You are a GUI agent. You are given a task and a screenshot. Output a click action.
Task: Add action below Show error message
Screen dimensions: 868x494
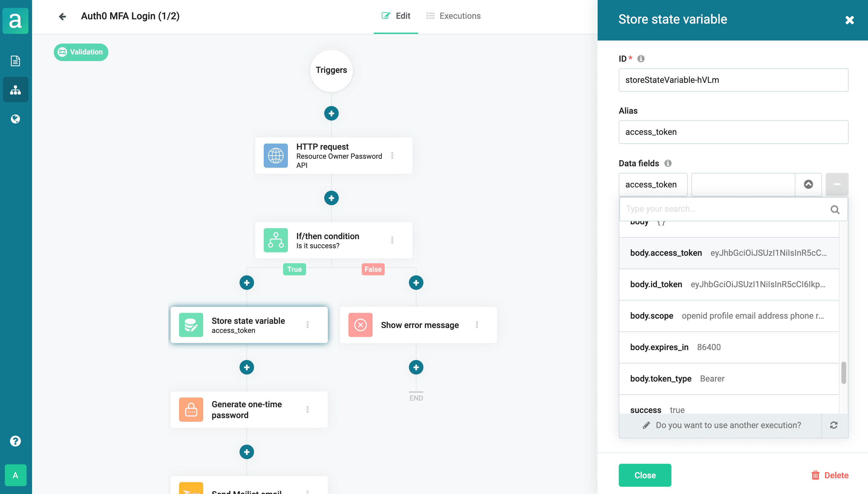click(416, 367)
